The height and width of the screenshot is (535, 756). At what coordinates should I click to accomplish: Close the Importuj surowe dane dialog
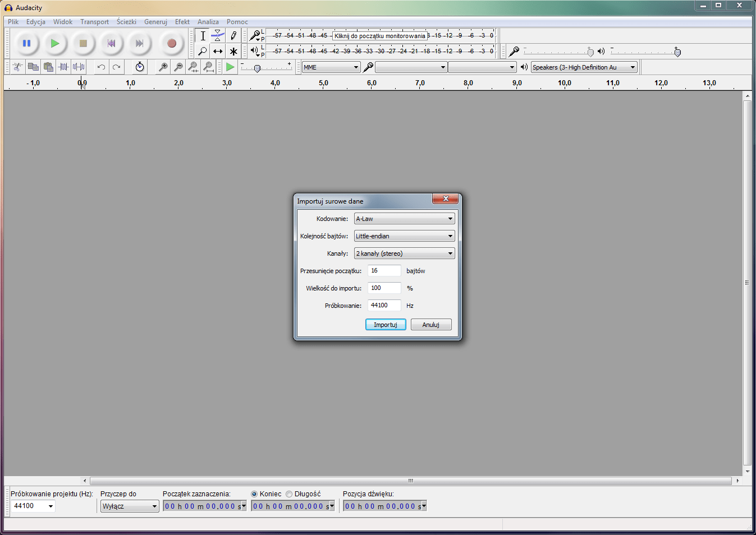[446, 199]
